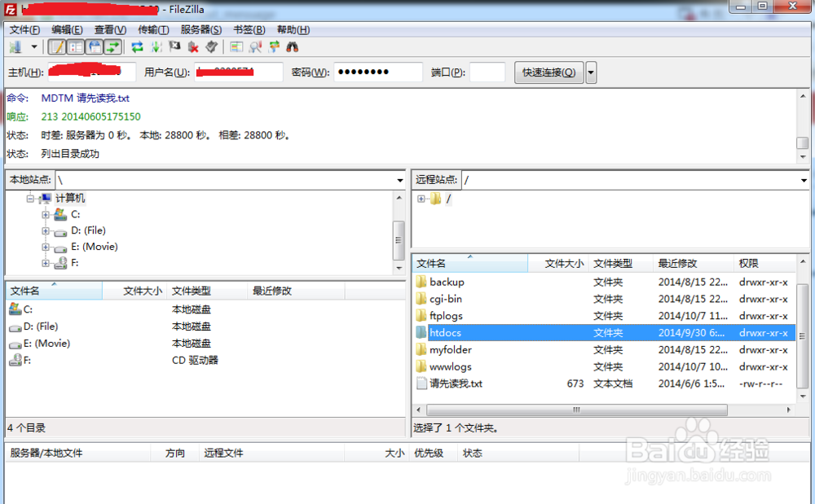Open the 传输(T) menu
The height and width of the screenshot is (504, 815).
coord(153,29)
